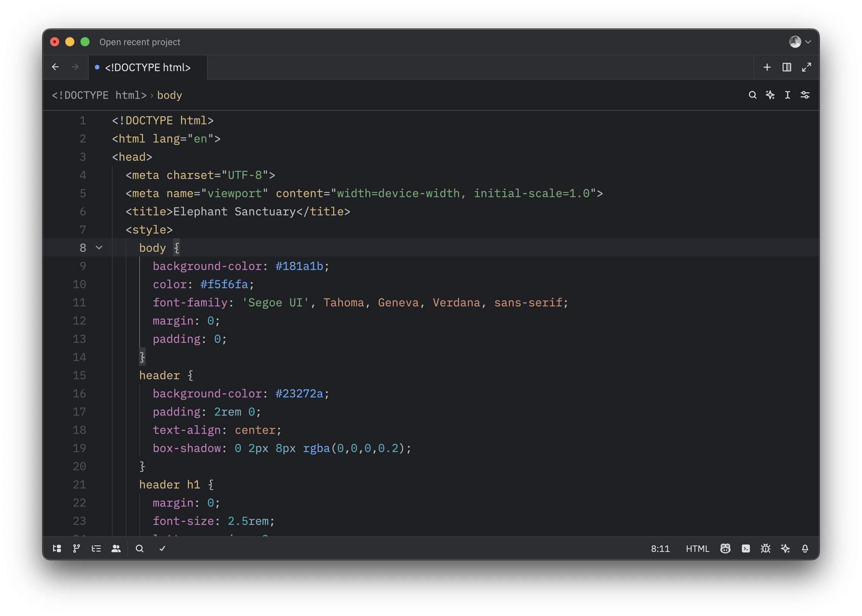Click the UTF-8 charset value
The width and height of the screenshot is (862, 616).
(245, 175)
